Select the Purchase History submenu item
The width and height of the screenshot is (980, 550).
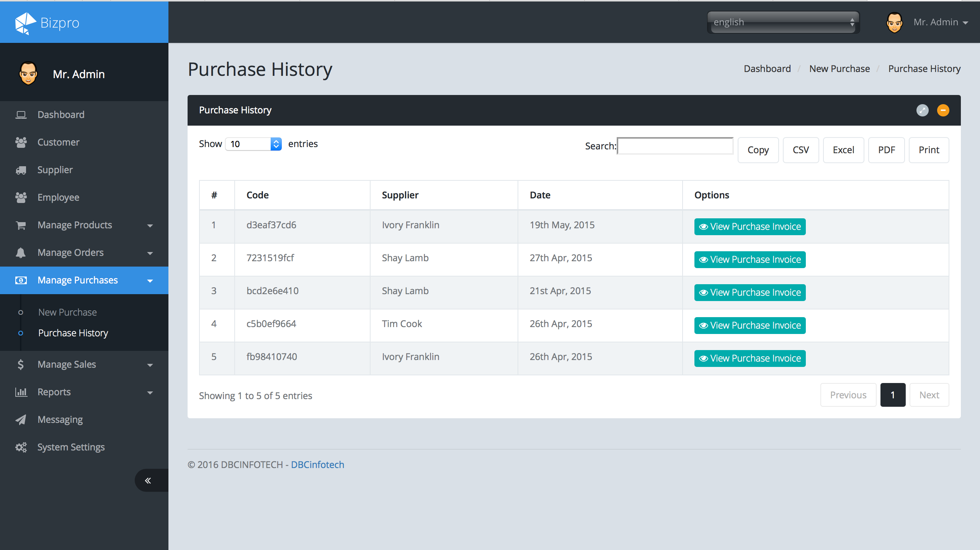(73, 333)
